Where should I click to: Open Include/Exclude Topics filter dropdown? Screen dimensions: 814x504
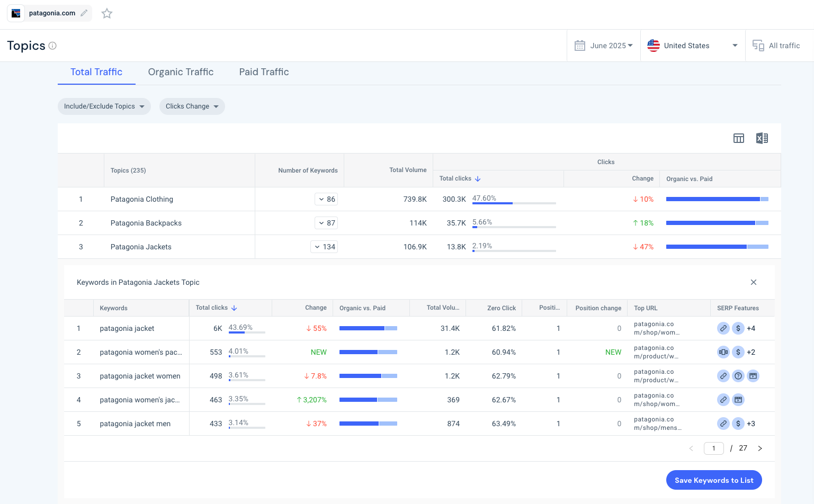[x=104, y=106]
